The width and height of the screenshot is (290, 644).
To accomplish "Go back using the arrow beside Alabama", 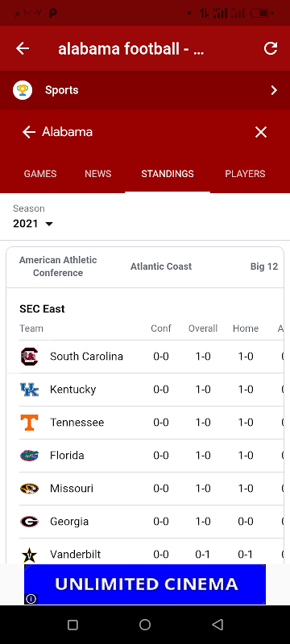I will (29, 132).
